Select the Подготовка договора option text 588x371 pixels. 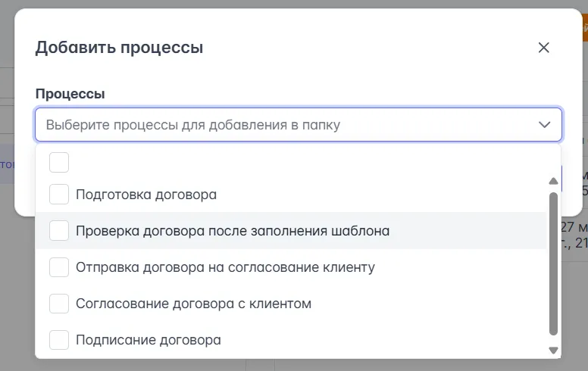coord(146,195)
